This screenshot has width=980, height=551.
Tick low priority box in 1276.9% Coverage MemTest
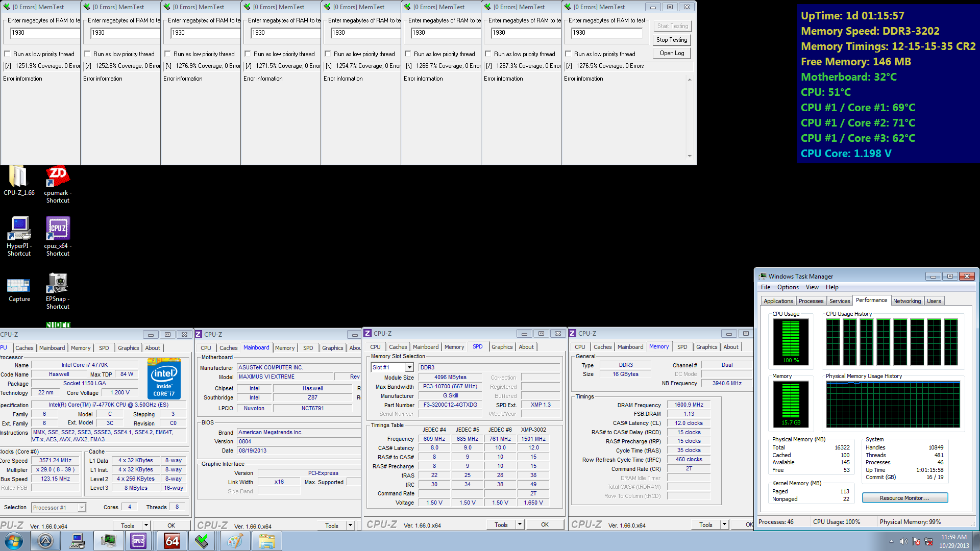(167, 54)
